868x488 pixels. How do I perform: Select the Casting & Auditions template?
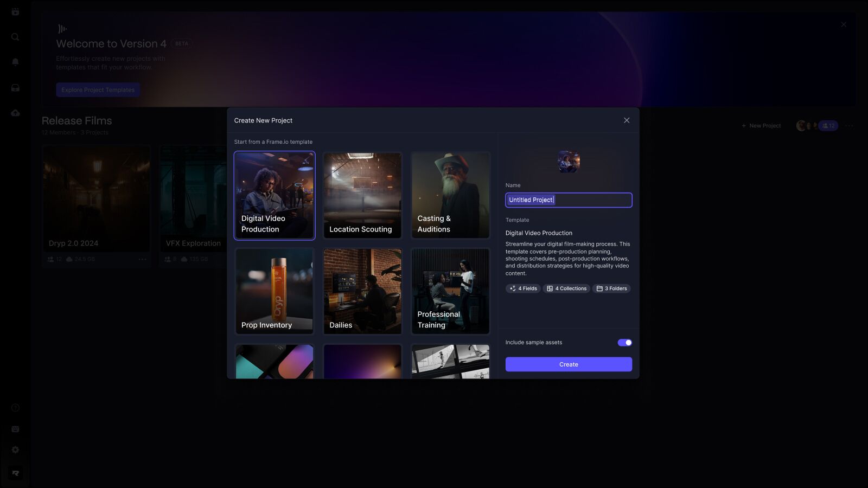[450, 195]
